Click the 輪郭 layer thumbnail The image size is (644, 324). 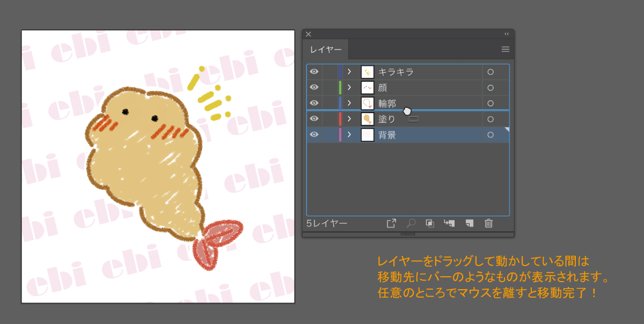[x=368, y=103]
